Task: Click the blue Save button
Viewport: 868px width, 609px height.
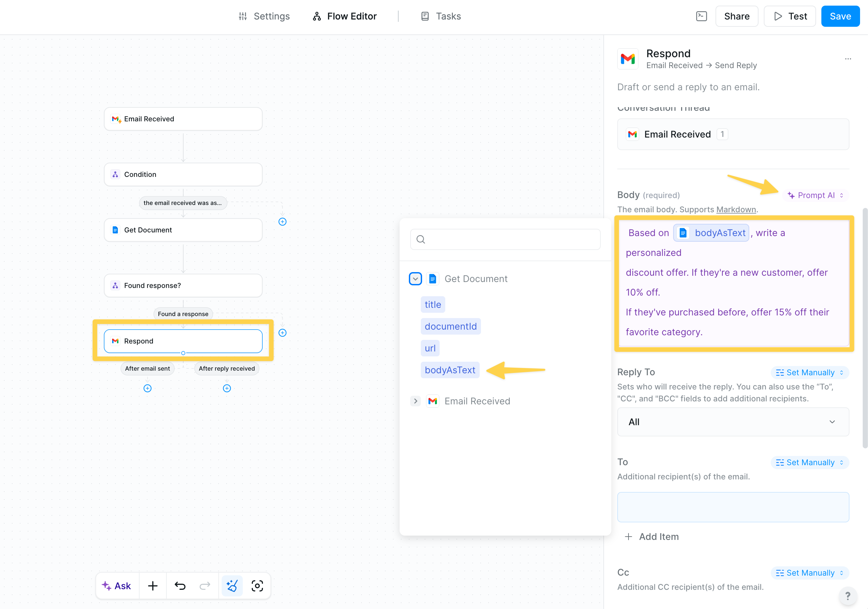Action: pyautogui.click(x=840, y=16)
